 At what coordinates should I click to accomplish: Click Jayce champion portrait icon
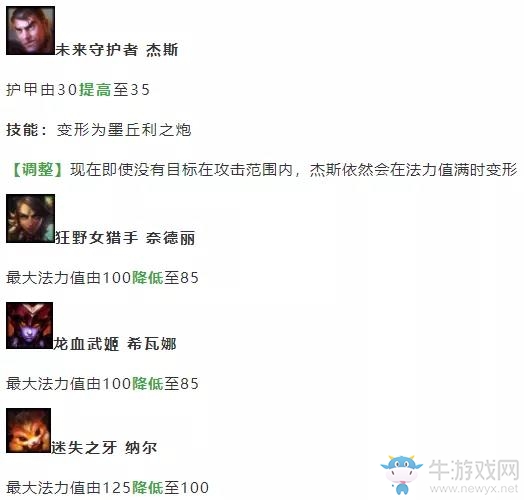pos(30,30)
